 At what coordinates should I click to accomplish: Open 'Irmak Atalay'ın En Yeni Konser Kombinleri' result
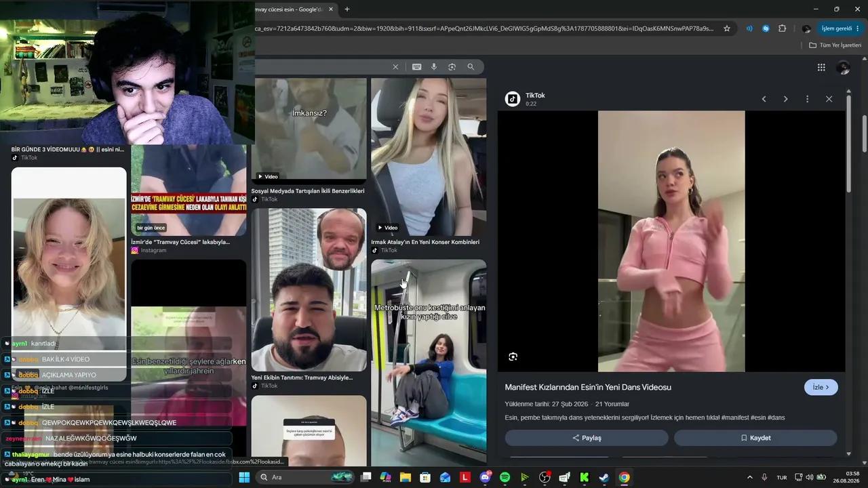click(425, 242)
